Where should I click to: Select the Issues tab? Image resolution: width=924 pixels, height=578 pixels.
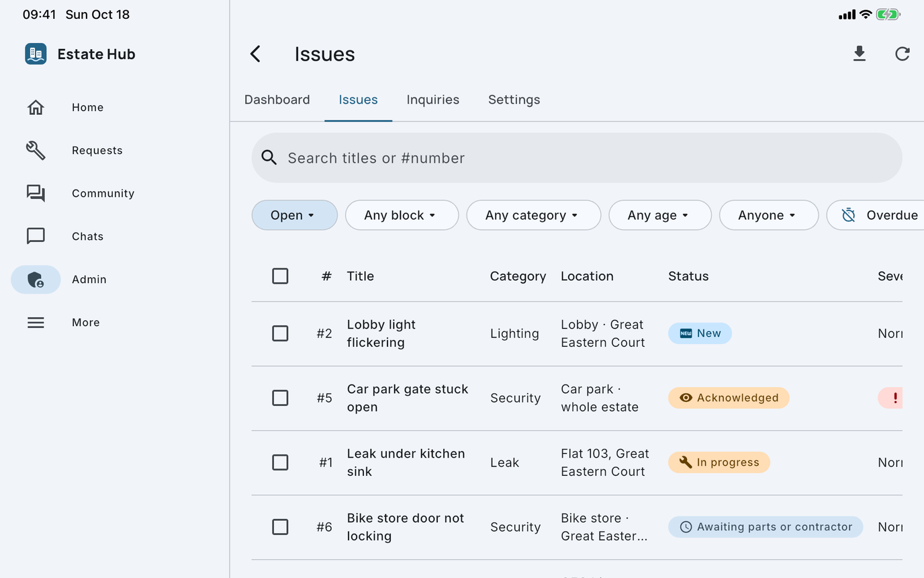359,99
